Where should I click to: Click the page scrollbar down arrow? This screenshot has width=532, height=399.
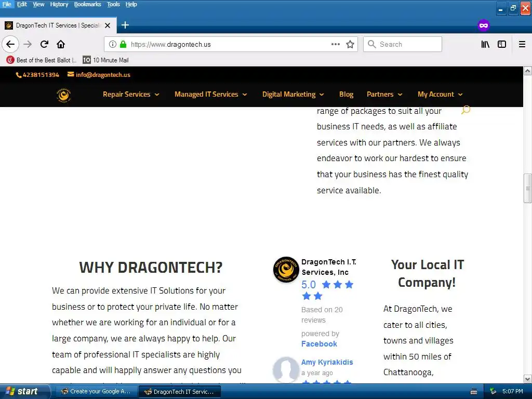pos(528,379)
